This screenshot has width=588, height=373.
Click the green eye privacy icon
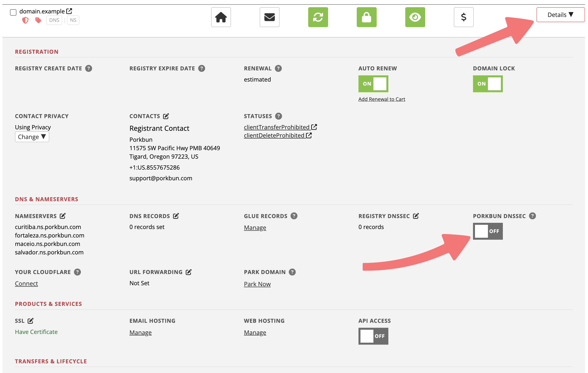[x=415, y=17]
